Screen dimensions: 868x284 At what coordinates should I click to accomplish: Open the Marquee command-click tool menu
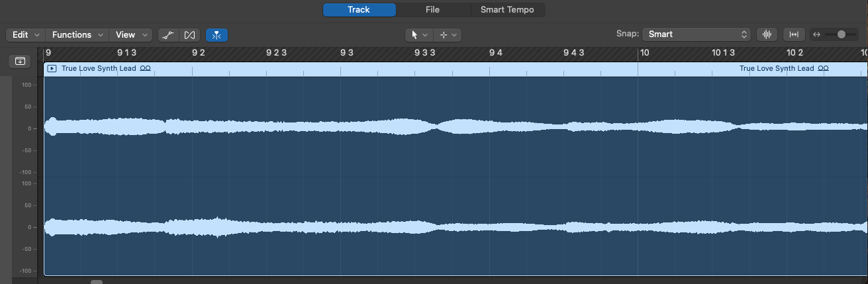[447, 34]
